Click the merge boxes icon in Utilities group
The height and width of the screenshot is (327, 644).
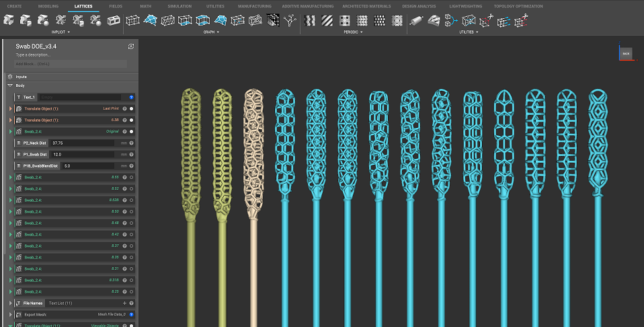(450, 21)
